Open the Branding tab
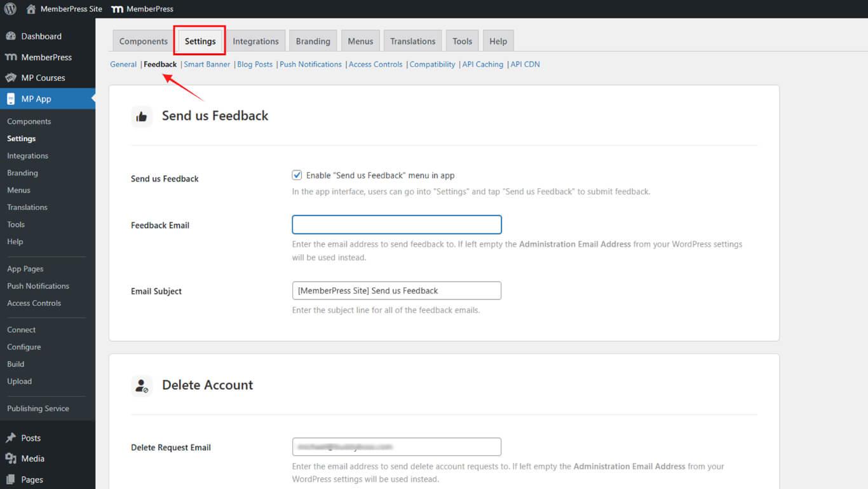This screenshot has height=489, width=868. point(313,41)
